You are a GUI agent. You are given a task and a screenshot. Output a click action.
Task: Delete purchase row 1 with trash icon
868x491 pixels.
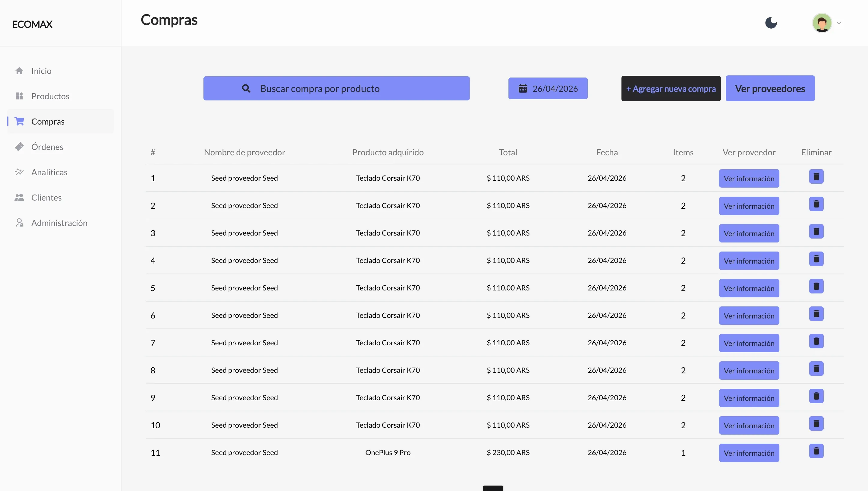click(x=816, y=176)
